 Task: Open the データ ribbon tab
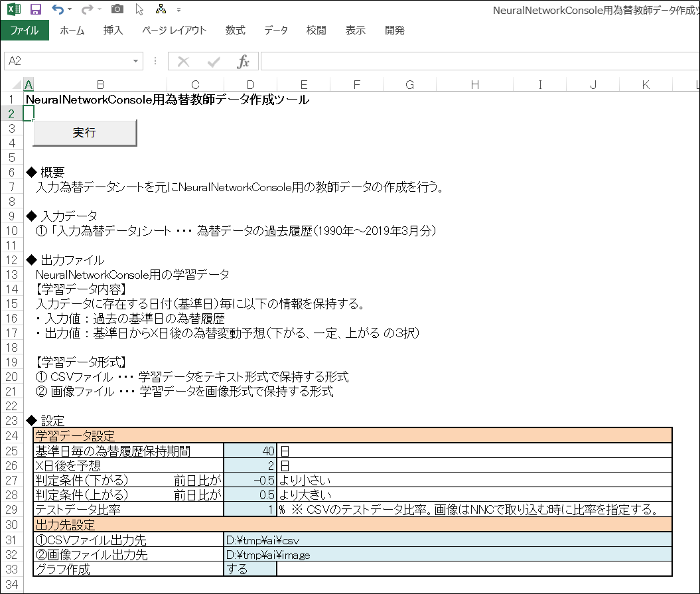[x=276, y=31]
